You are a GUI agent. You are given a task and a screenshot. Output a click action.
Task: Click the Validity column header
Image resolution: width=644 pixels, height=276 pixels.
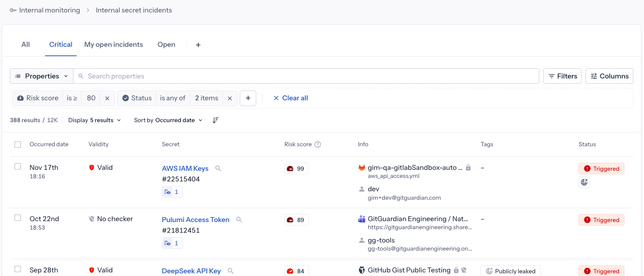pyautogui.click(x=98, y=144)
